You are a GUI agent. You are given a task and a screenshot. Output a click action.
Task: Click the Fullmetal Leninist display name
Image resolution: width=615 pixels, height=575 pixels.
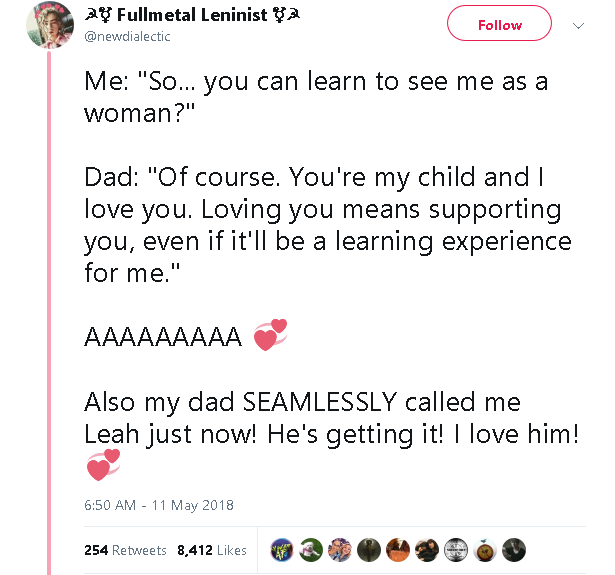tap(192, 15)
